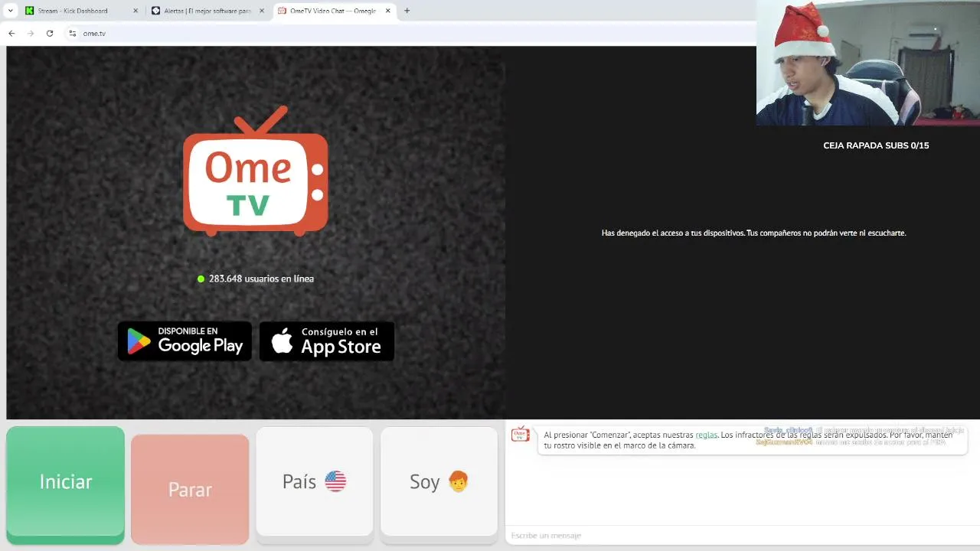
Task: Close the Stream - Kick Dashboard tab
Action: [136, 11]
